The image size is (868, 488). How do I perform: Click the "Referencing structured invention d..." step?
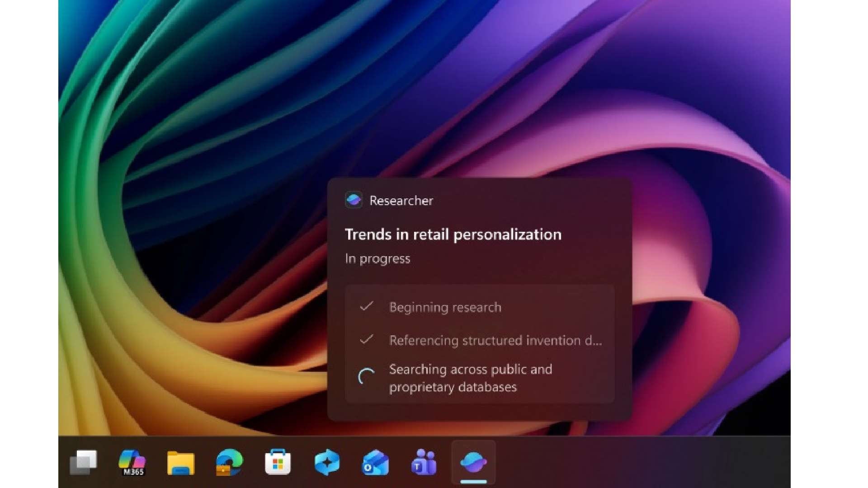point(495,340)
